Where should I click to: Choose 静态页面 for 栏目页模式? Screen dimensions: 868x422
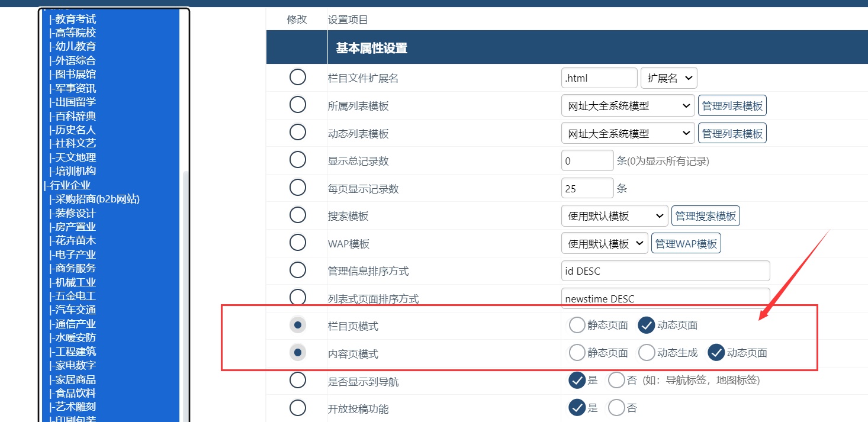pyautogui.click(x=577, y=325)
